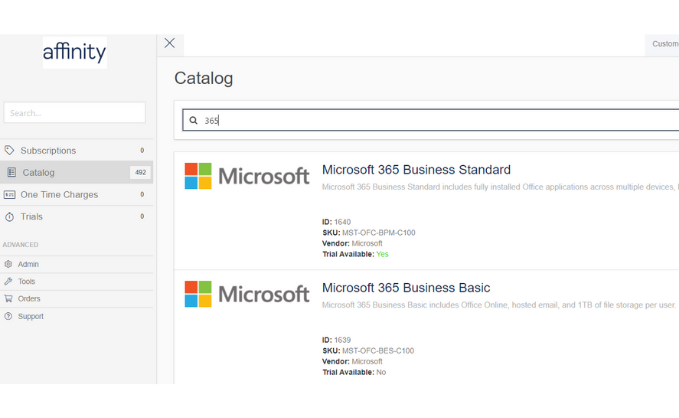The width and height of the screenshot is (679, 418).
Task: Open Support under Advanced
Action: point(76,316)
